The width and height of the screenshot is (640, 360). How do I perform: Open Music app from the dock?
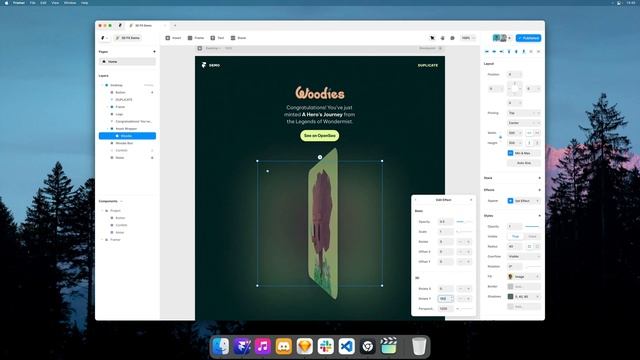(263, 347)
